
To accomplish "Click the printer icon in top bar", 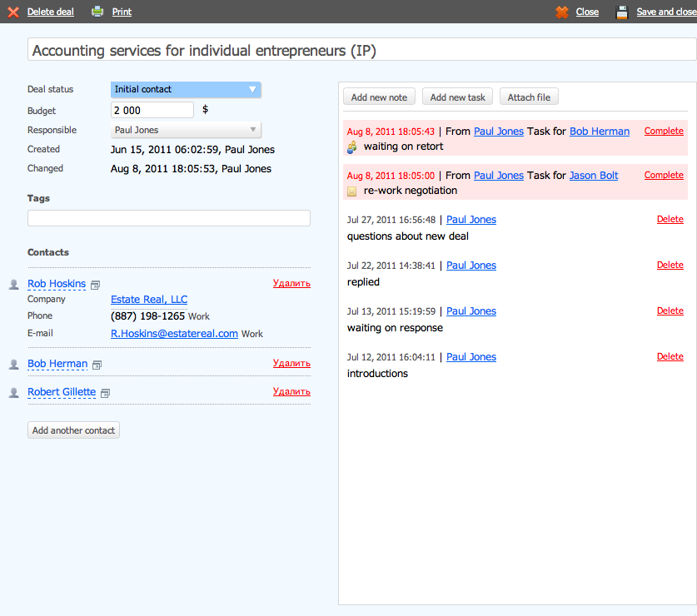I will pyautogui.click(x=97, y=12).
